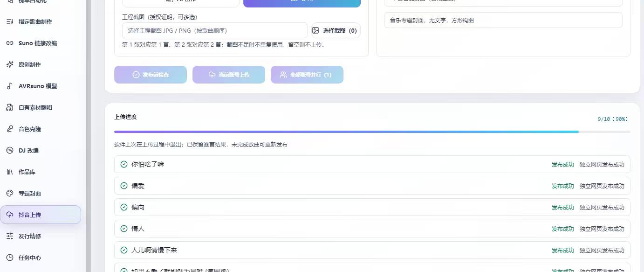Click 独立网页发布成功 on the 你怕啥子嘛 row
The height and width of the screenshot is (272, 644).
(602, 165)
